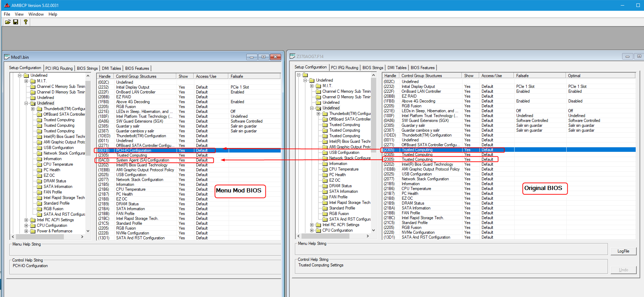Click the Z370AOG7.F14 window title icon

click(x=293, y=56)
